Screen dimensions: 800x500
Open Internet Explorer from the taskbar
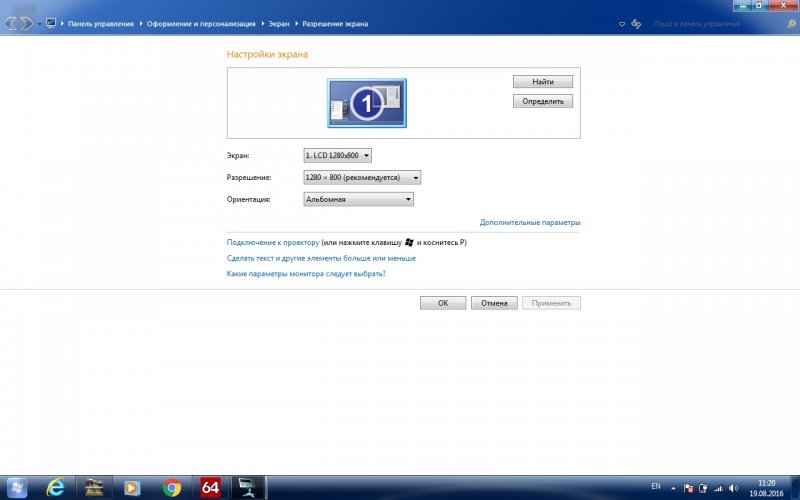[x=56, y=487]
